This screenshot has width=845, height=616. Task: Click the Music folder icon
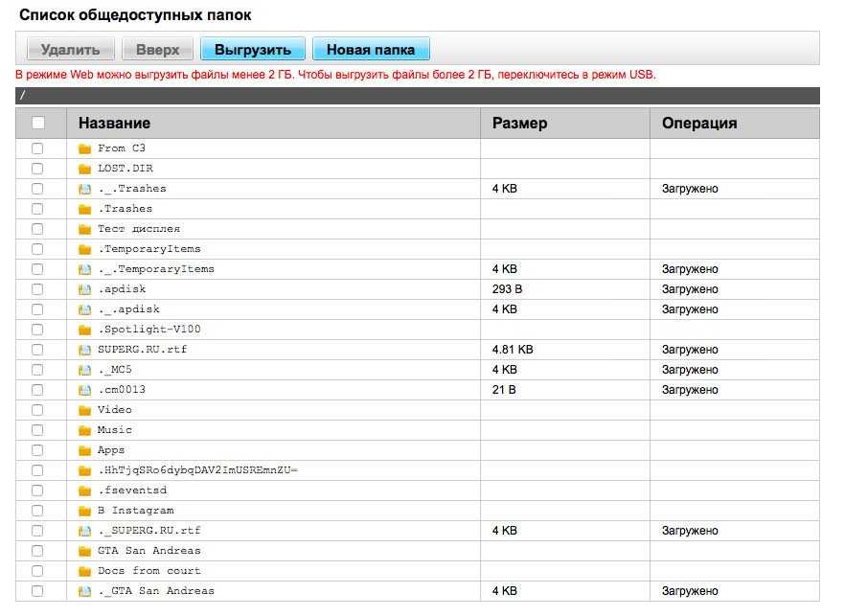point(84,430)
